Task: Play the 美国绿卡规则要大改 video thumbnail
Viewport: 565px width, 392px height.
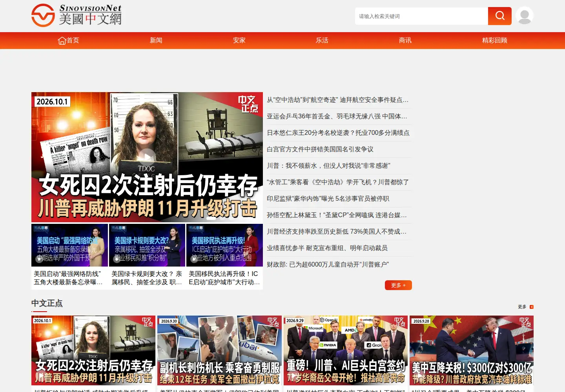Action: click(147, 245)
